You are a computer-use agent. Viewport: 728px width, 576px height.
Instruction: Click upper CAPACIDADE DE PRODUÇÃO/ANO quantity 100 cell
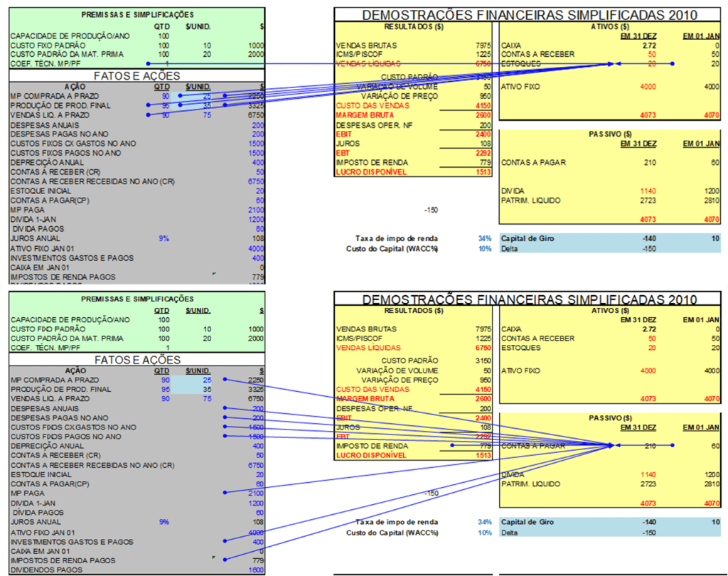(x=164, y=35)
